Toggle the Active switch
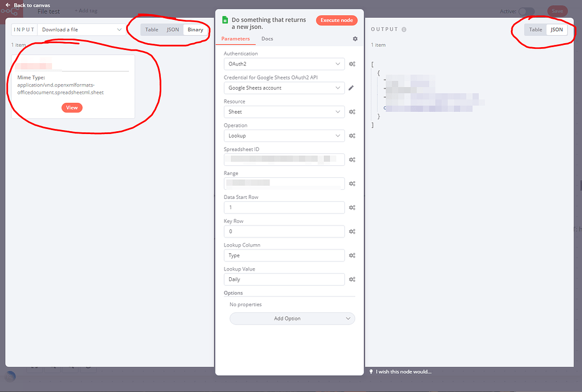The width and height of the screenshot is (582, 392). (526, 11)
